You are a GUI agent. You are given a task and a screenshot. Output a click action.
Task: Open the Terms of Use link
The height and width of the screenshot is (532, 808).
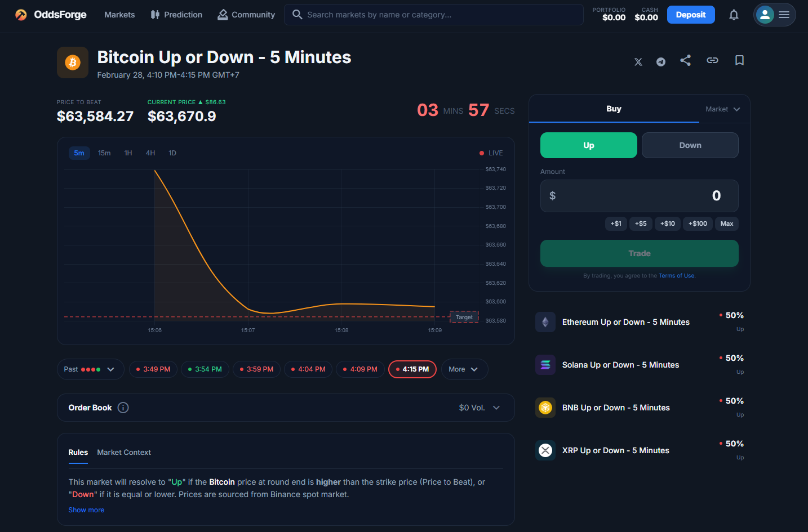(x=677, y=276)
